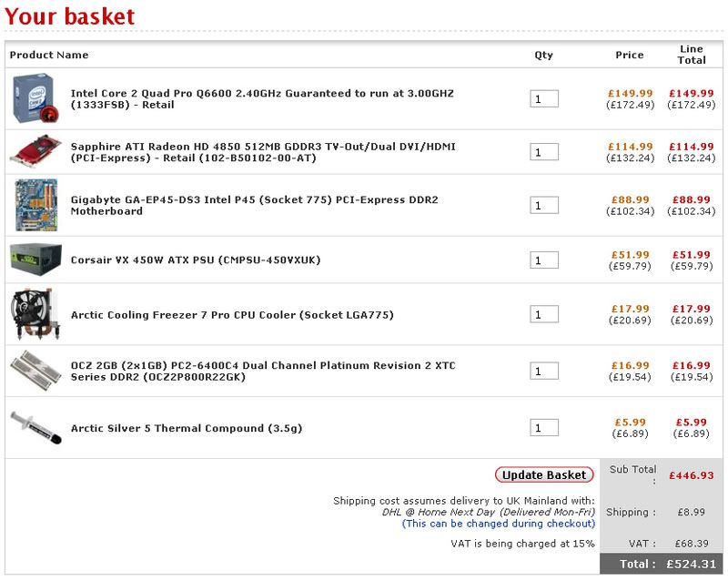Select the Gigabyte motherboard quantity field
The image size is (728, 581).
pyautogui.click(x=544, y=205)
